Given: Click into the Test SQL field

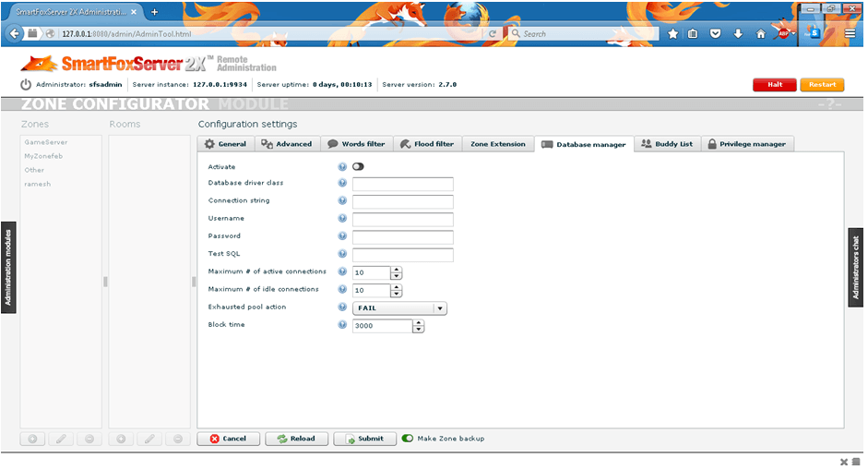Looking at the screenshot, I should click(x=403, y=255).
